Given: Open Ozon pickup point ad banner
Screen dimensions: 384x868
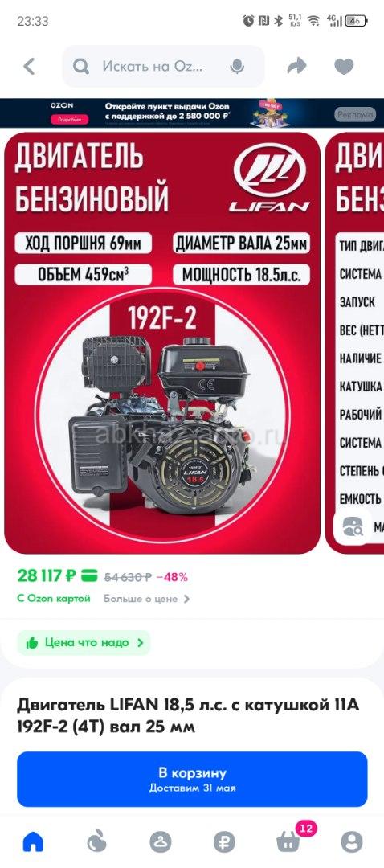Looking at the screenshot, I should (x=192, y=113).
